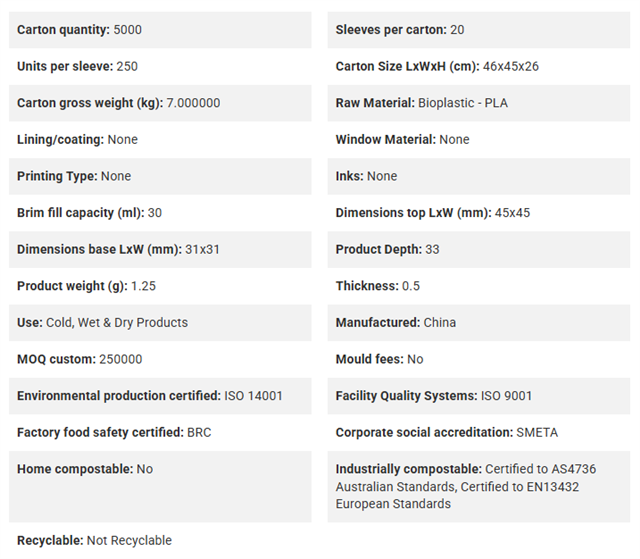This screenshot has height=559, width=640.
Task: Select the Recyclable Not Recyclable row
Action: [x=160, y=541]
